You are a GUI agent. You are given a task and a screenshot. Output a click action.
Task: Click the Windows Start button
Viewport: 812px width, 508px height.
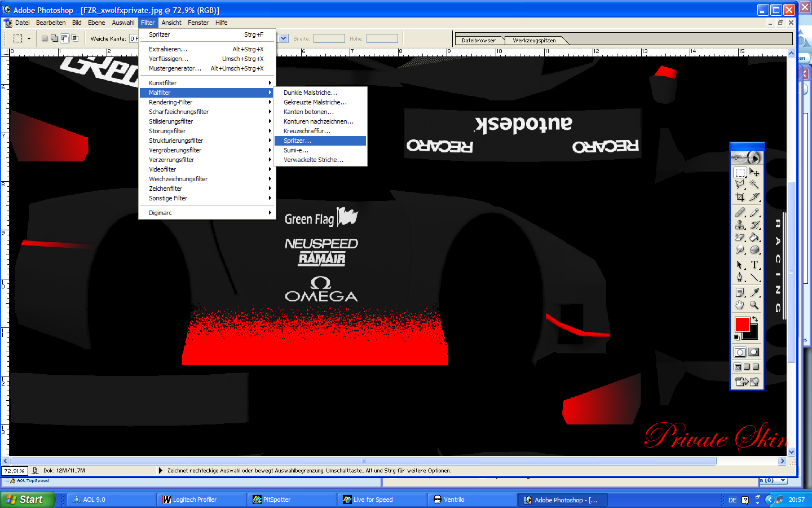27,500
